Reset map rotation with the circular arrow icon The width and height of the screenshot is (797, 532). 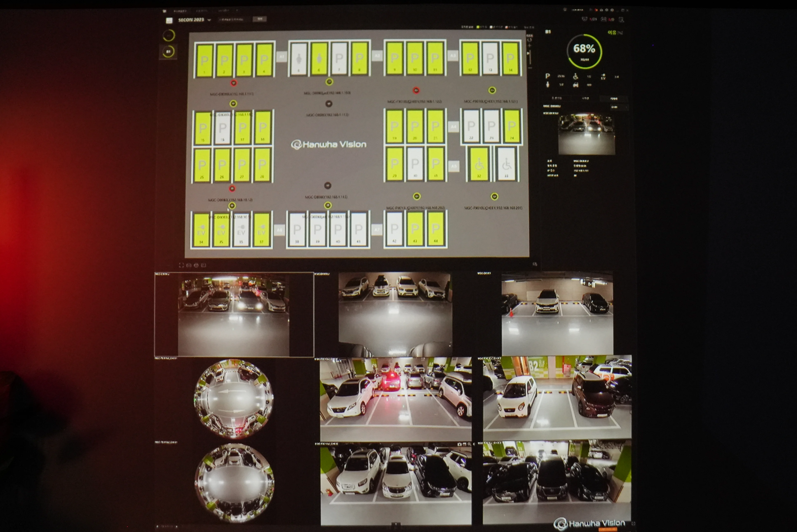[529, 40]
